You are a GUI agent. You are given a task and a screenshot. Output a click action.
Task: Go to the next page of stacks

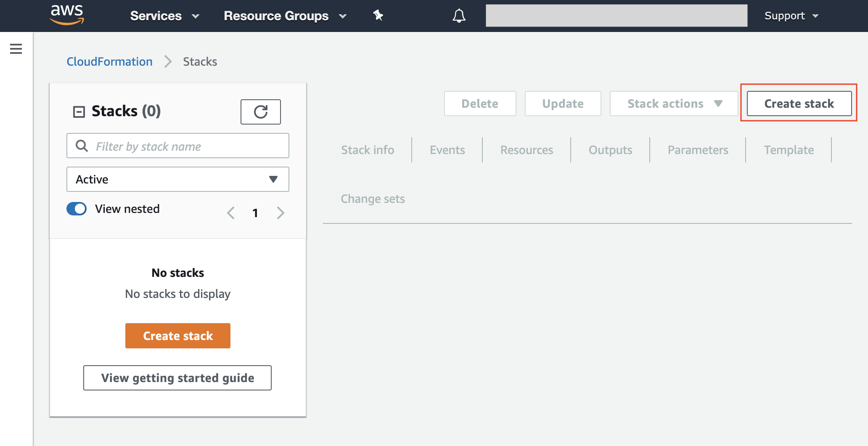281,213
